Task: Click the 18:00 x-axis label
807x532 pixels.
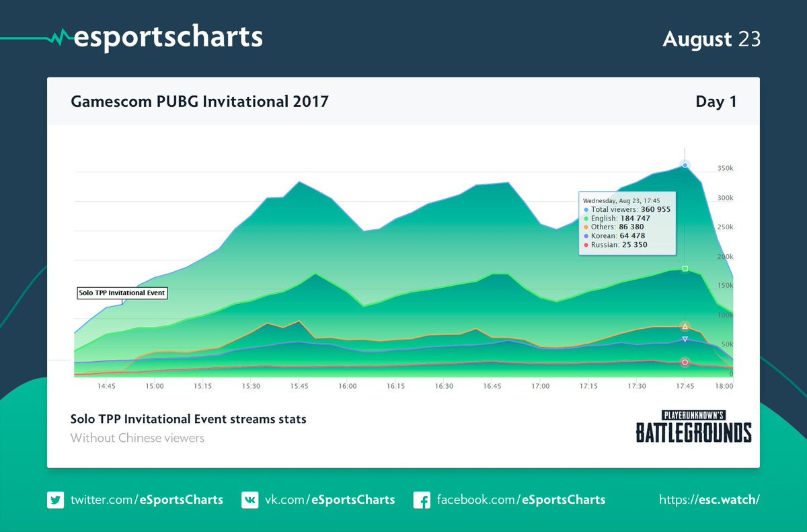Action: coord(725,387)
